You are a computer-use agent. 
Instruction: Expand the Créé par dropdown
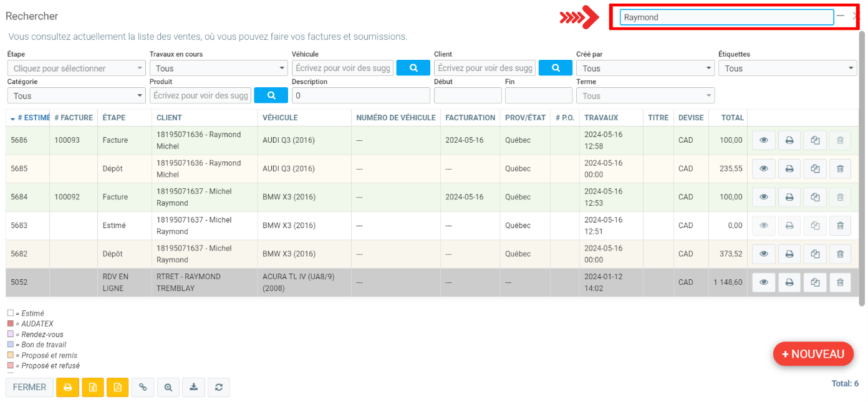(x=645, y=69)
